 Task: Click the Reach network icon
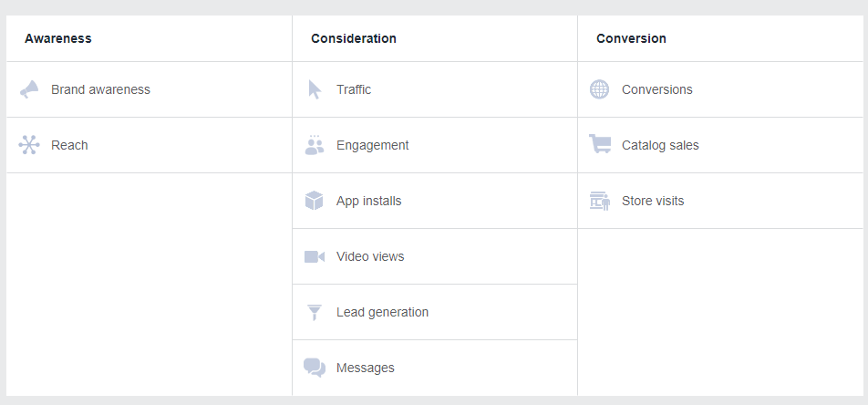[29, 145]
